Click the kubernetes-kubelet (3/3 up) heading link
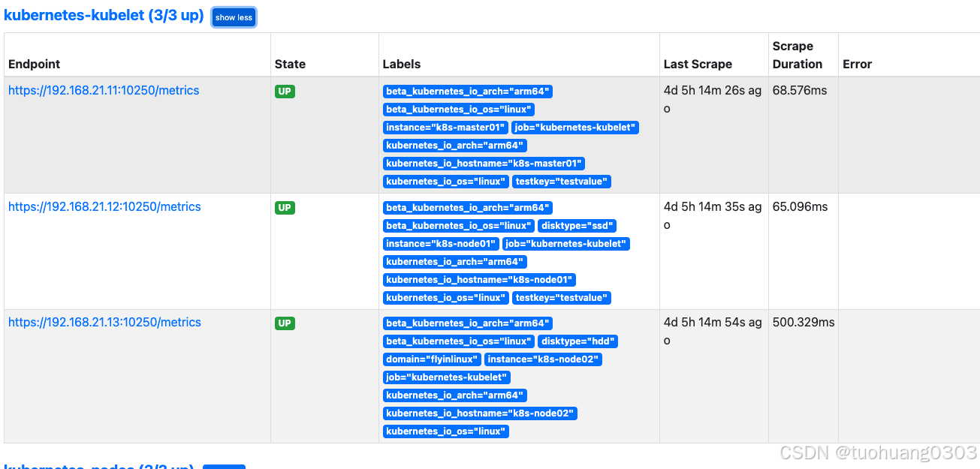Viewport: 980px width, 469px height. pos(104,16)
